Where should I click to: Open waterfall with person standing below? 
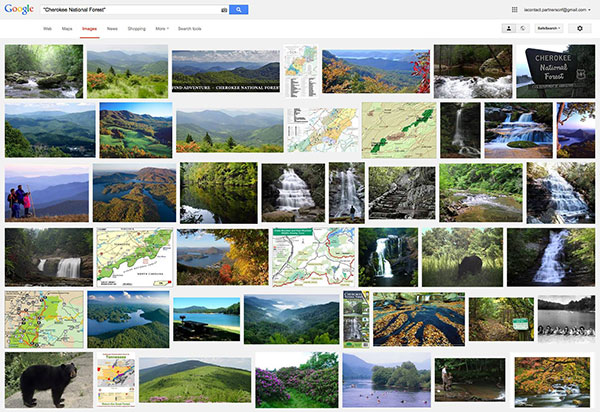click(x=347, y=193)
